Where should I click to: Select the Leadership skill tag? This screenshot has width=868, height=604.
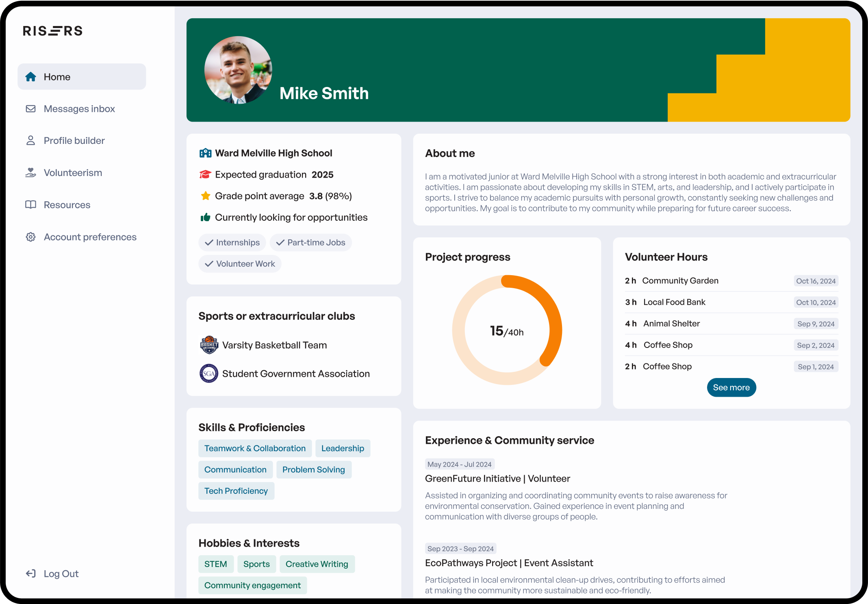pos(343,448)
